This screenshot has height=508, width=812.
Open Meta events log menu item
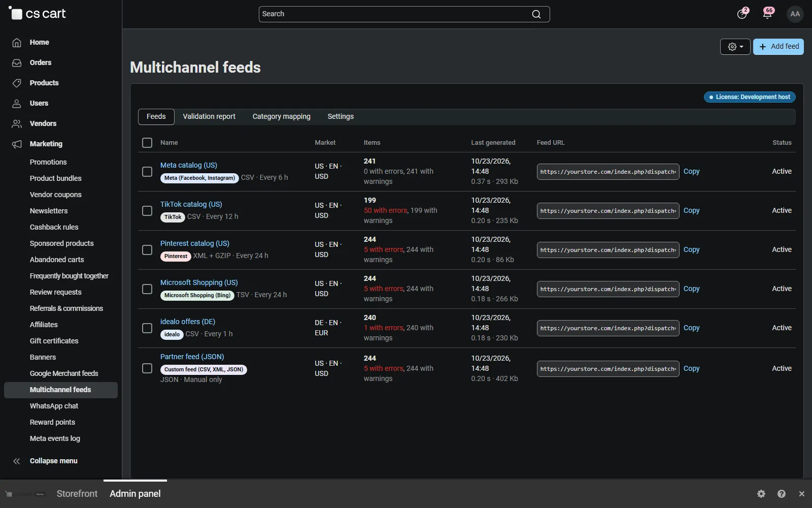coord(55,438)
